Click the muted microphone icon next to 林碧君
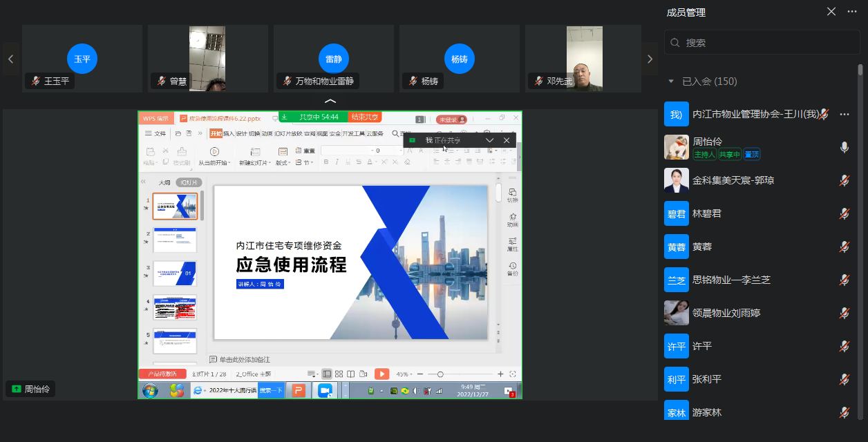The image size is (868, 442). pyautogui.click(x=844, y=213)
